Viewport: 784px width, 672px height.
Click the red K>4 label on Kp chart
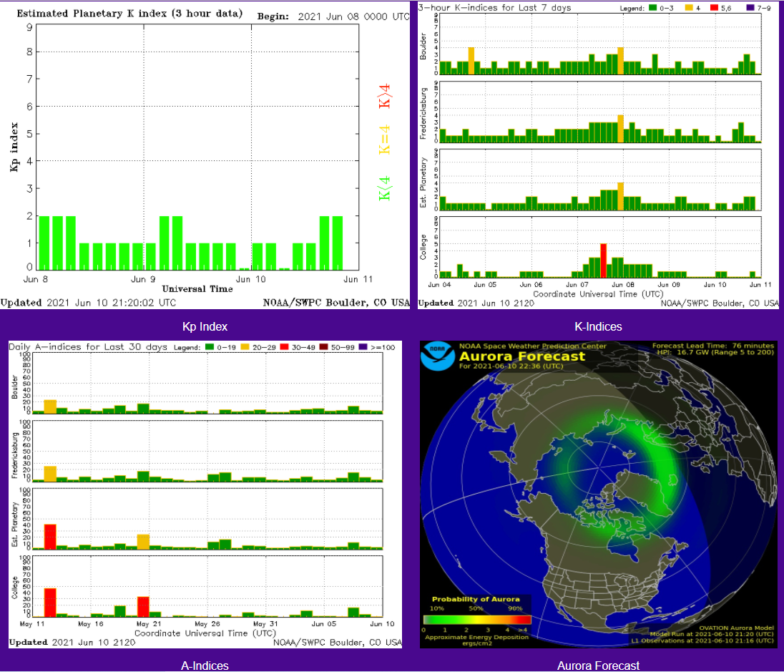[x=385, y=96]
